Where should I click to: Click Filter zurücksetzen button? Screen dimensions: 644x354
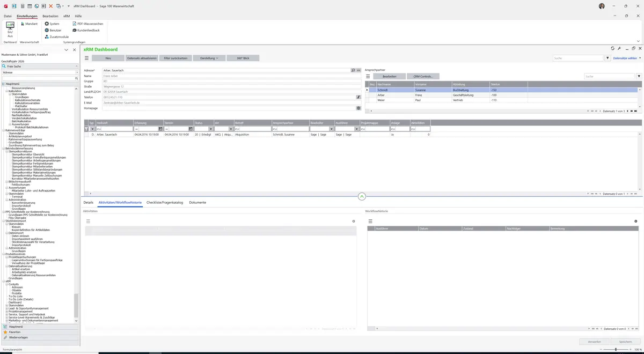[175, 58]
